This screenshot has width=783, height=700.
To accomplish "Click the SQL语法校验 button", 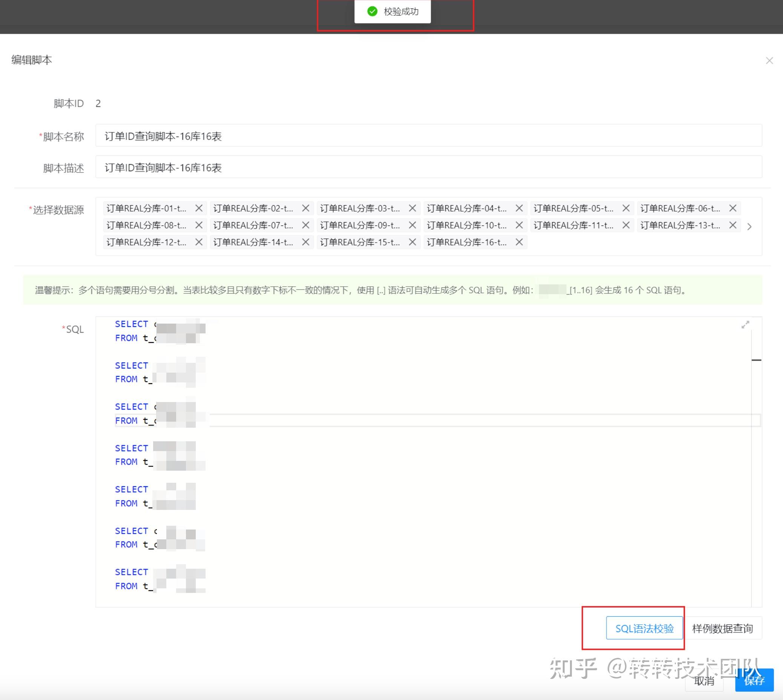I will tap(644, 628).
